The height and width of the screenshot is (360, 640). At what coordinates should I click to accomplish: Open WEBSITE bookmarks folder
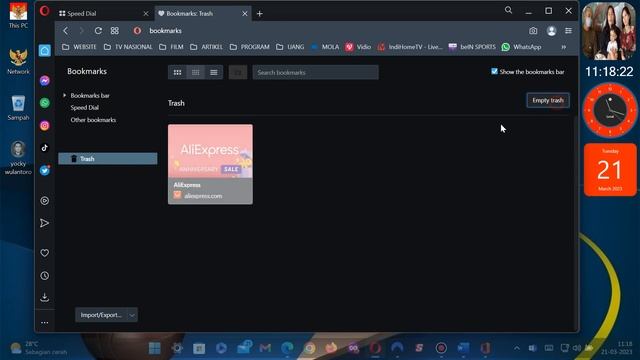79,47
